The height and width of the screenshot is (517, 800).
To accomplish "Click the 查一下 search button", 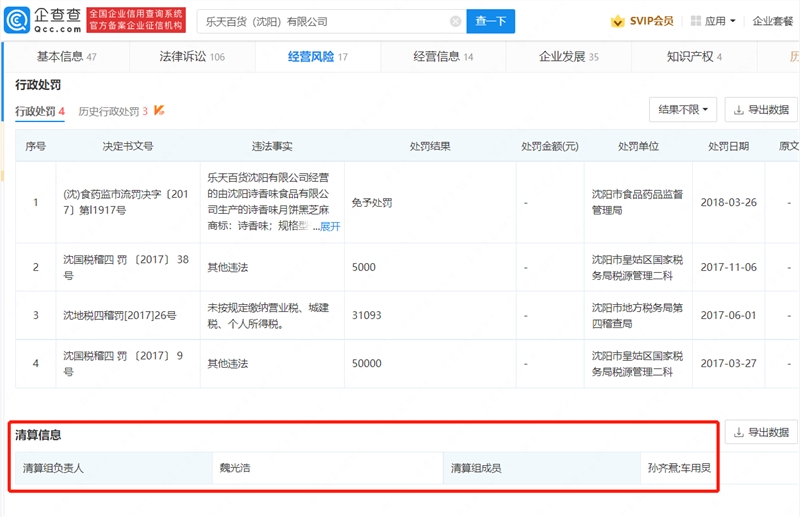I will (490, 21).
